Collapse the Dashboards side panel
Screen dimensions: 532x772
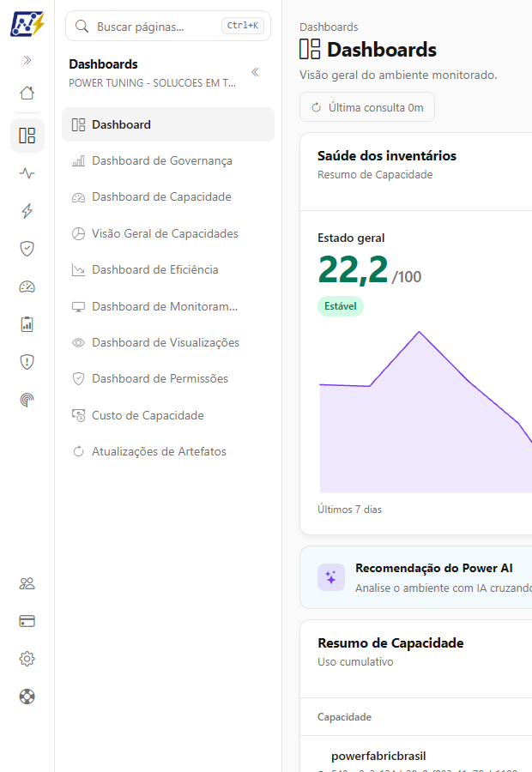tap(255, 72)
